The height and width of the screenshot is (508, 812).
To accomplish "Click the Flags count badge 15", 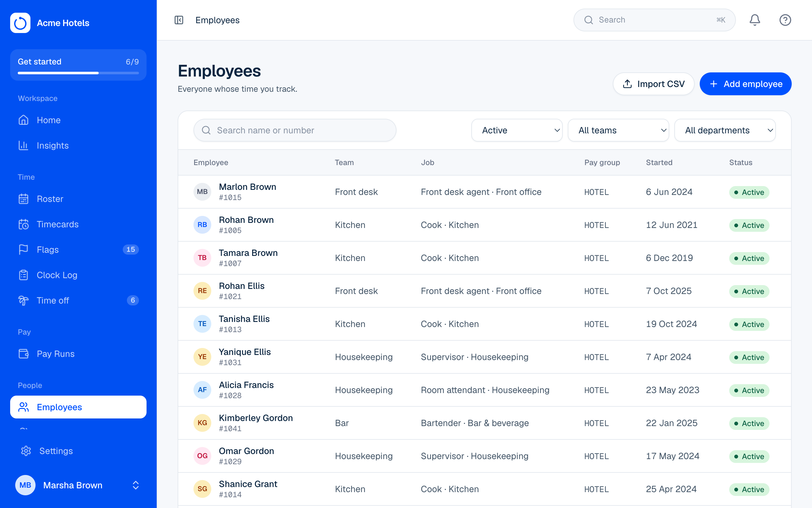I will click(131, 250).
